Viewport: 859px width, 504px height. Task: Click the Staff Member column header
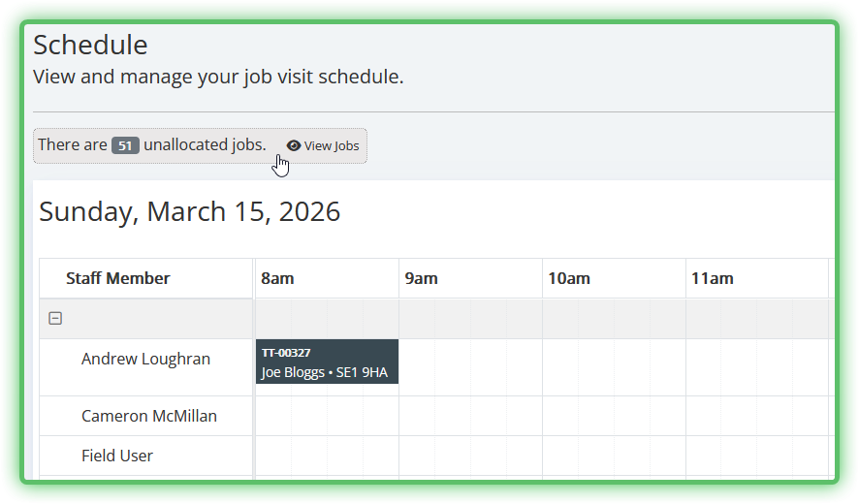[117, 278]
